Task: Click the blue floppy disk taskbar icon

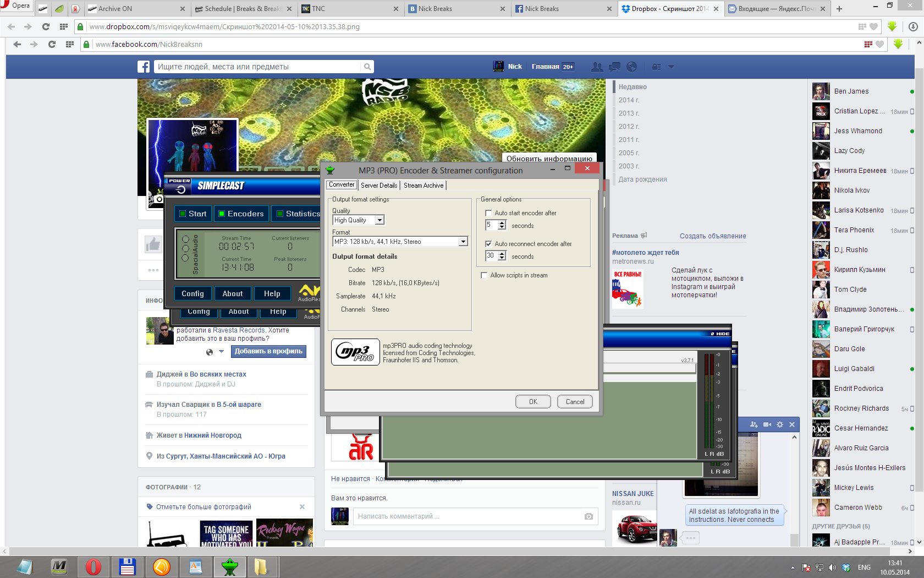Action: point(128,566)
